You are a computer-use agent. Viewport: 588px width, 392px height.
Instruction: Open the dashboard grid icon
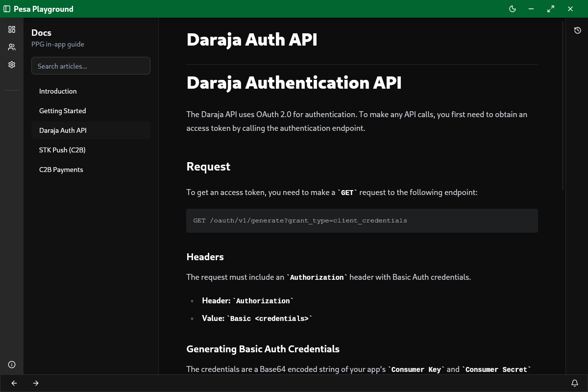tap(12, 29)
